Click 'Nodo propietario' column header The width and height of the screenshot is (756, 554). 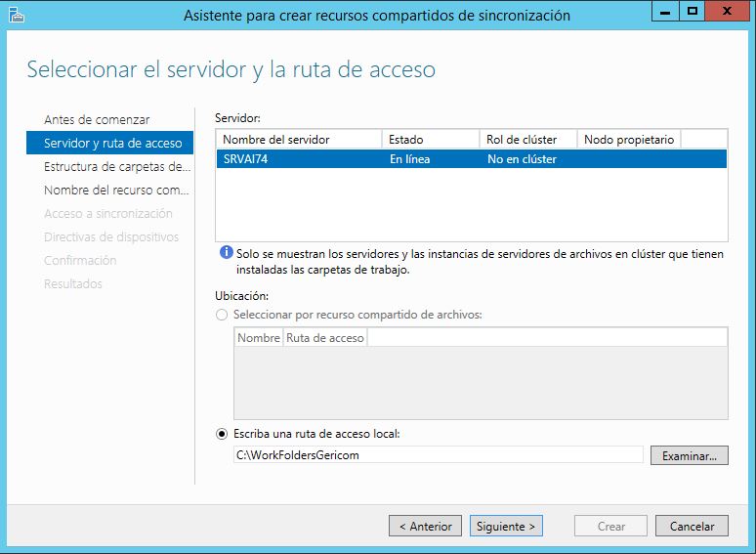coord(629,140)
